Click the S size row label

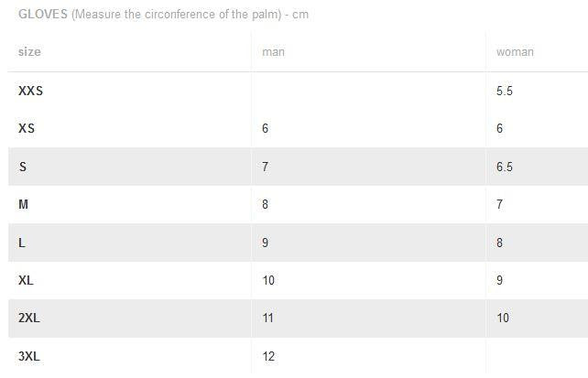23,167
